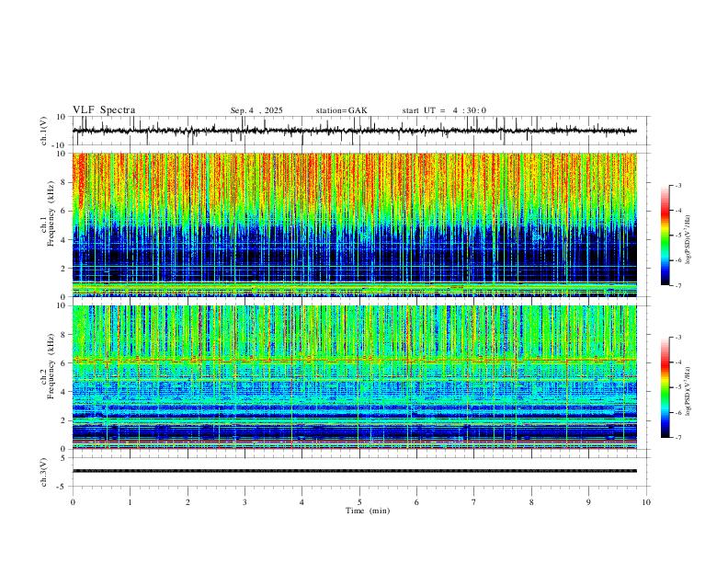Click the ch.2 spectrogram panel

pos(354,377)
